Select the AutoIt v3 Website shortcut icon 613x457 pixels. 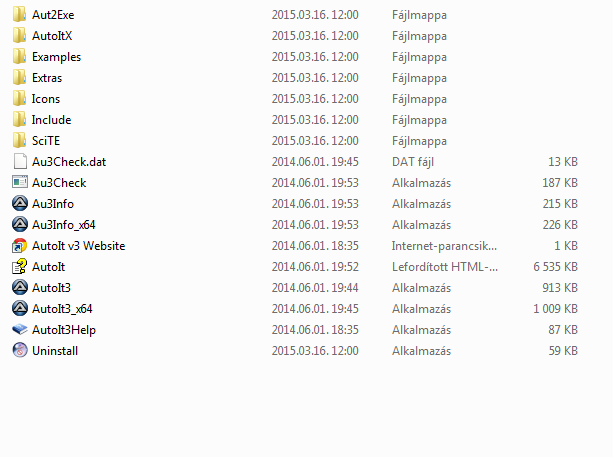(20, 246)
